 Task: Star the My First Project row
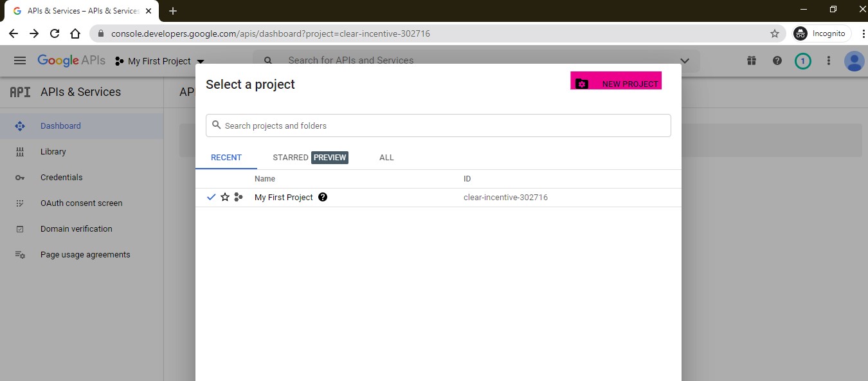pos(225,198)
